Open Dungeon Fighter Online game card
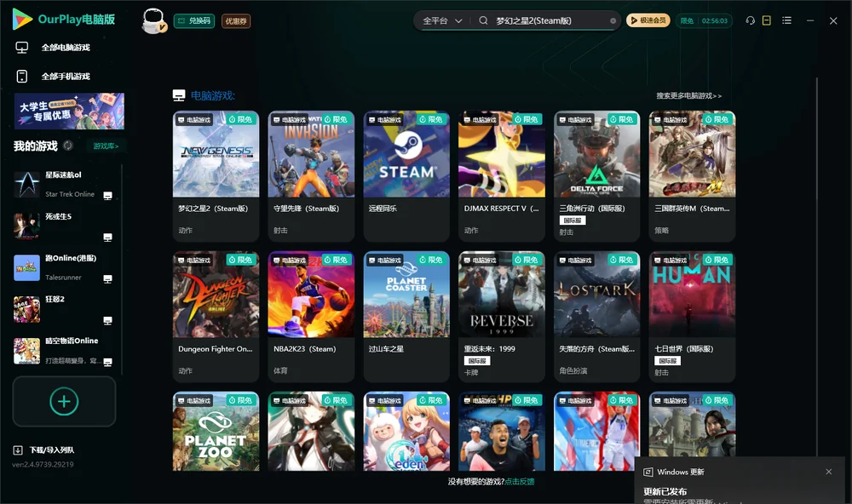This screenshot has height=504, width=852. pyautogui.click(x=216, y=317)
